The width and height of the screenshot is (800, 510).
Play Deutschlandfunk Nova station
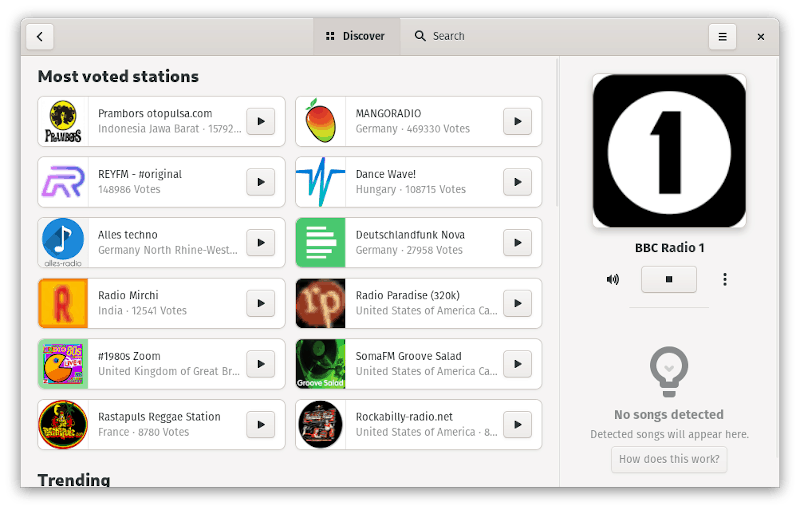(517, 243)
